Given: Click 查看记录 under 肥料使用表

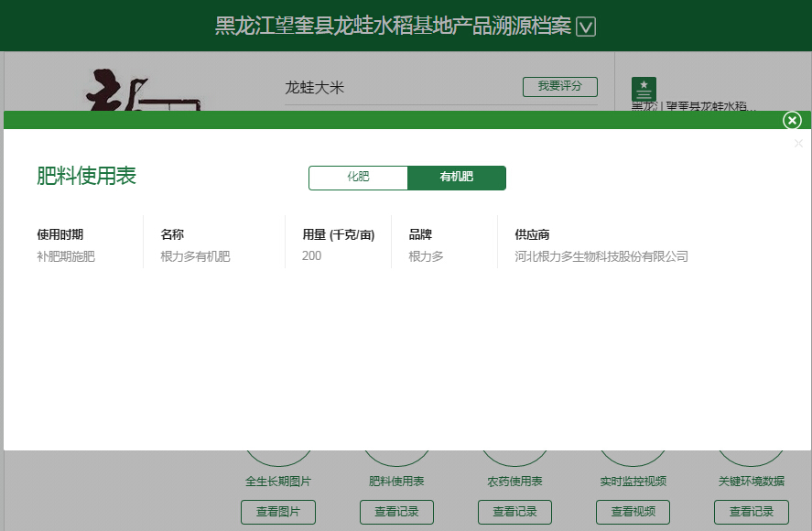Looking at the screenshot, I should click(x=396, y=512).
